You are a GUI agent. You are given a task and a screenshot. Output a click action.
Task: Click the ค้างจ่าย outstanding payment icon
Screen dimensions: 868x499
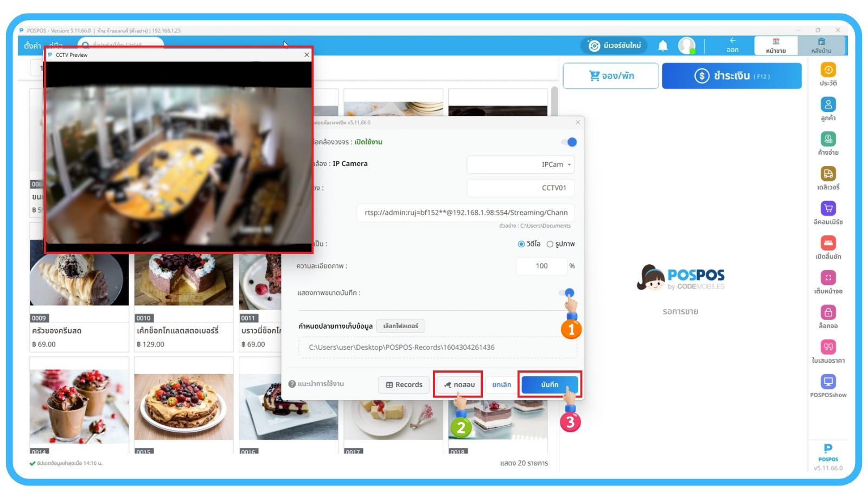[x=828, y=139]
